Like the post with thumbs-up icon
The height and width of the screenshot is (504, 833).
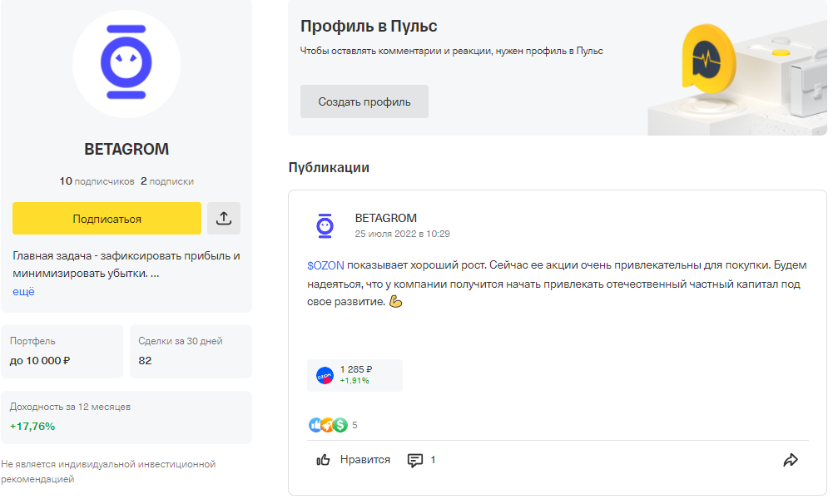tap(323, 460)
